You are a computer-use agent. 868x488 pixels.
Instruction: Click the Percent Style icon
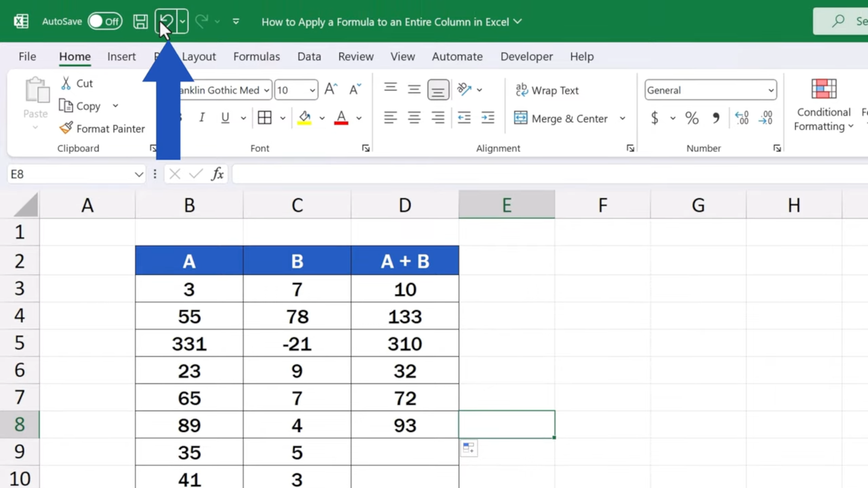692,118
